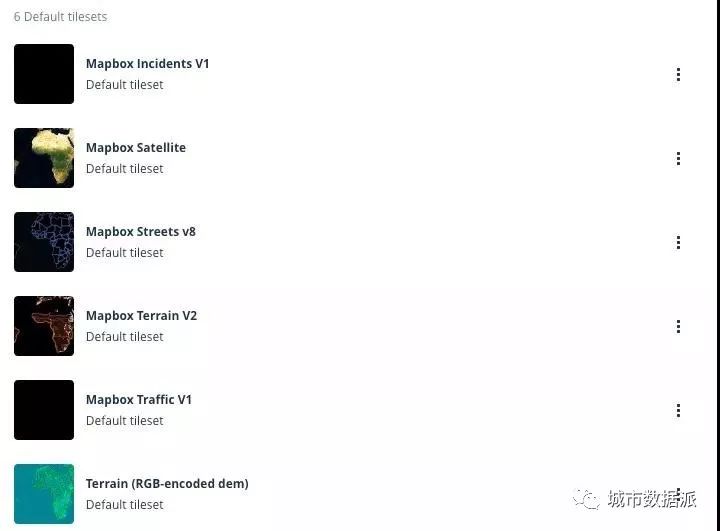Open Terrain (RGB-encoded dem) more options
Image resolution: width=720 pixels, height=531 pixels.
(678, 494)
